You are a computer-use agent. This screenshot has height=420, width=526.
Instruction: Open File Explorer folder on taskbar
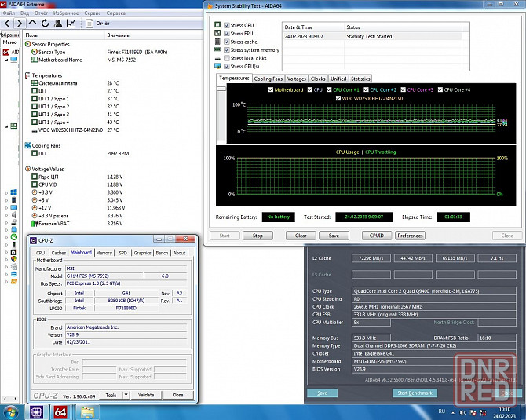pos(87,411)
